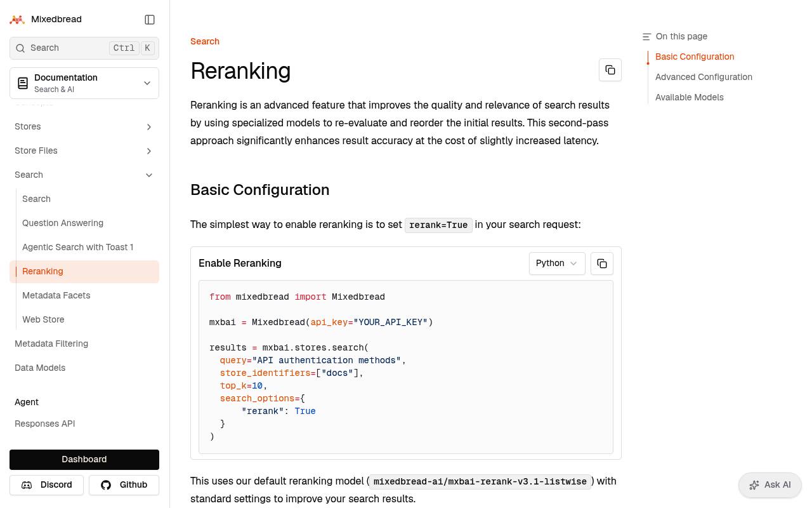Jump to Basic Configuration section
This screenshot has height=508, width=812.
coord(695,57)
